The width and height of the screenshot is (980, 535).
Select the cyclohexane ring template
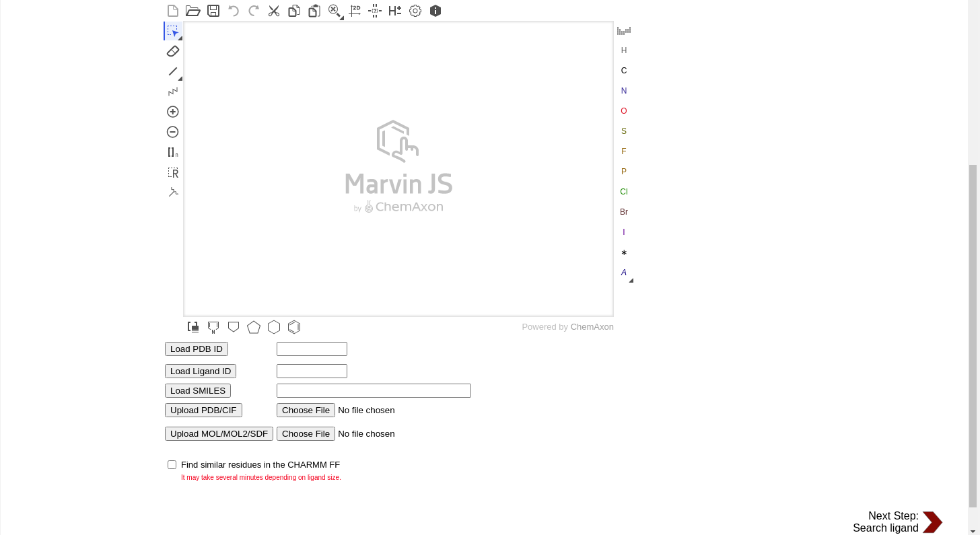274,327
